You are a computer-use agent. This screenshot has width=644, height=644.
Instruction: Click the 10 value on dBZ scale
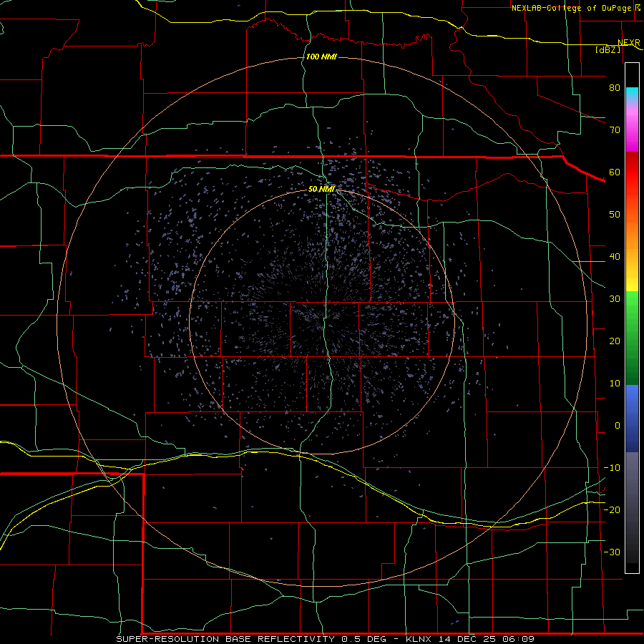(x=615, y=384)
